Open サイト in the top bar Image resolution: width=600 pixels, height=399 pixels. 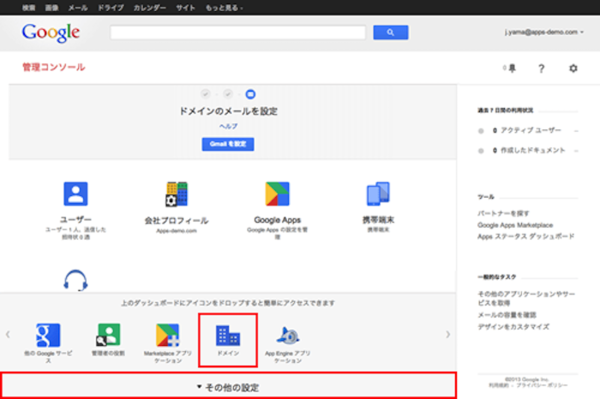186,8
